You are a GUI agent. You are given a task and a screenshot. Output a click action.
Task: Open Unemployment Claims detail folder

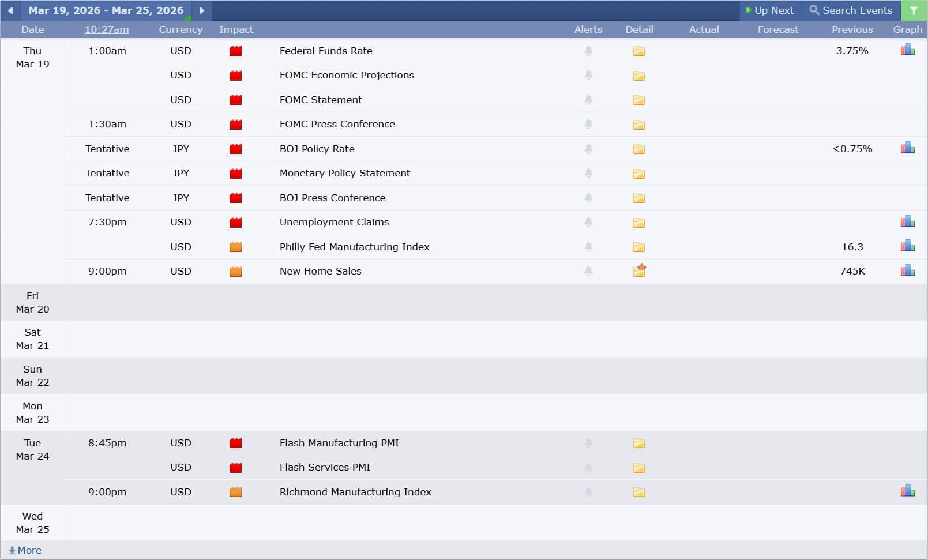pos(638,223)
